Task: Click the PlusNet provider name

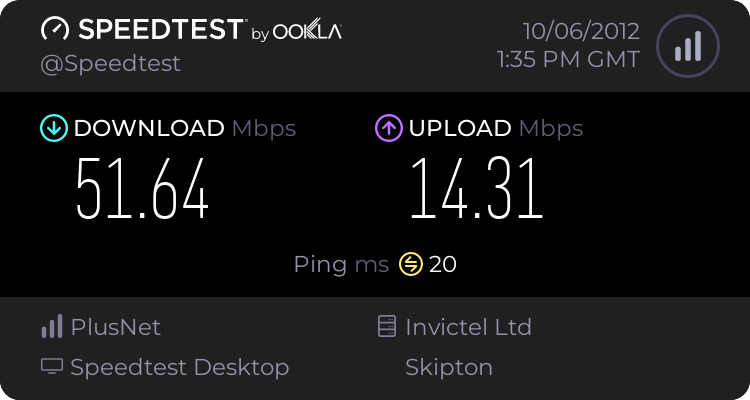Action: [x=116, y=327]
